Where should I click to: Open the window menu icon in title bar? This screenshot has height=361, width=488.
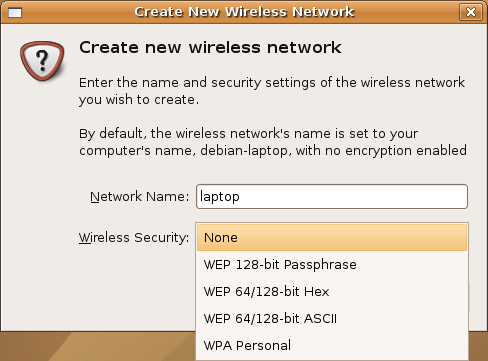[x=15, y=13]
